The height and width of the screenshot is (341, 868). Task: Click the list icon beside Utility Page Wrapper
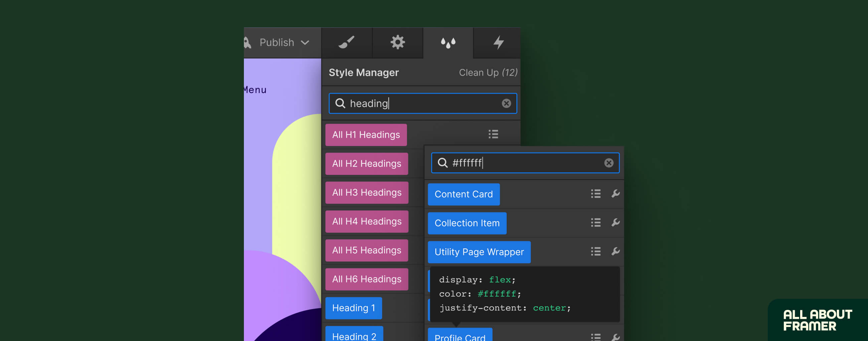tap(596, 251)
